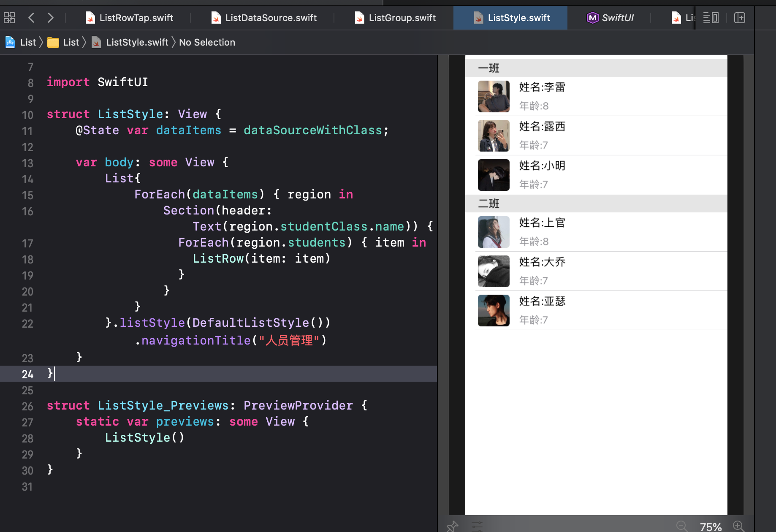Click the 年龄:8 label under 李雷
776x532 pixels.
534,106
